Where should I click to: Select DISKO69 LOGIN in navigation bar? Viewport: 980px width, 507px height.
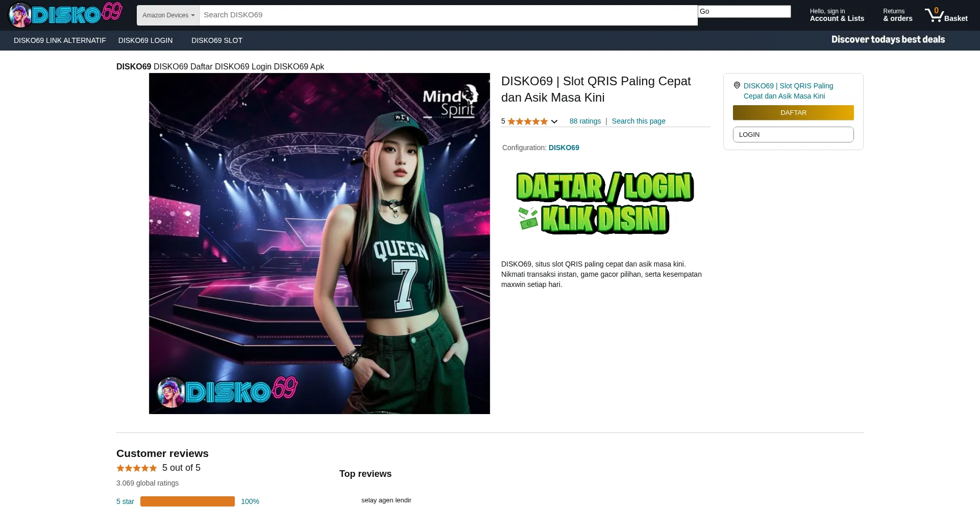click(x=145, y=40)
